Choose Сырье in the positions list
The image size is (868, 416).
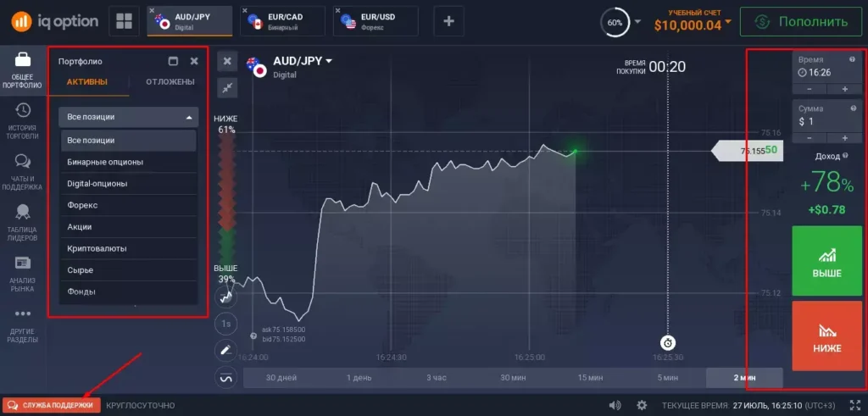pyautogui.click(x=129, y=270)
